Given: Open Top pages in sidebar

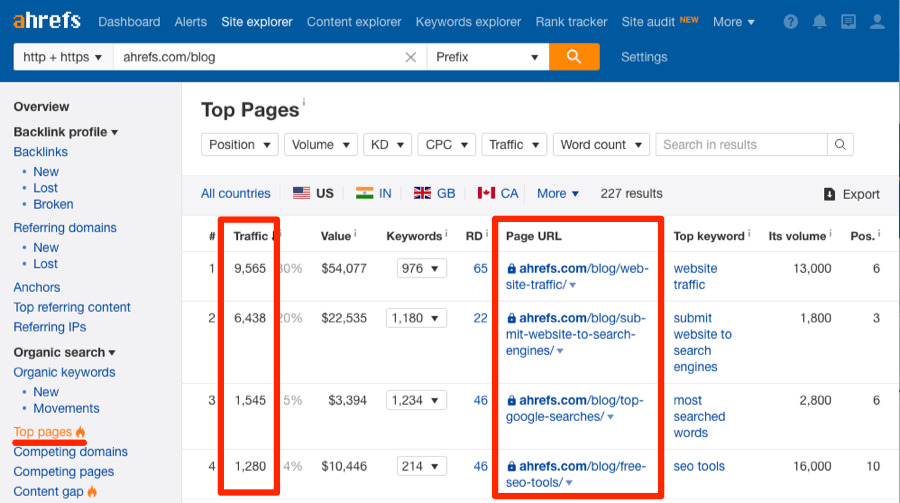Looking at the screenshot, I should click(43, 432).
